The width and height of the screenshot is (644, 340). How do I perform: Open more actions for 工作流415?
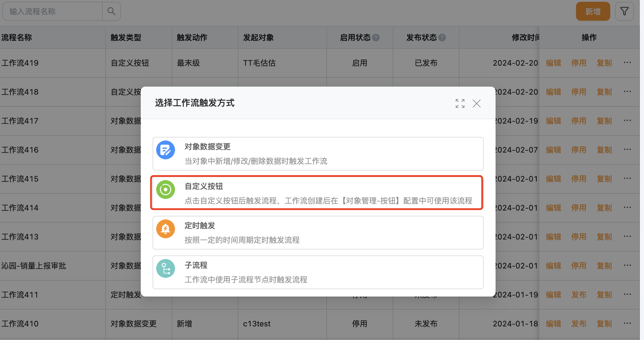(627, 179)
